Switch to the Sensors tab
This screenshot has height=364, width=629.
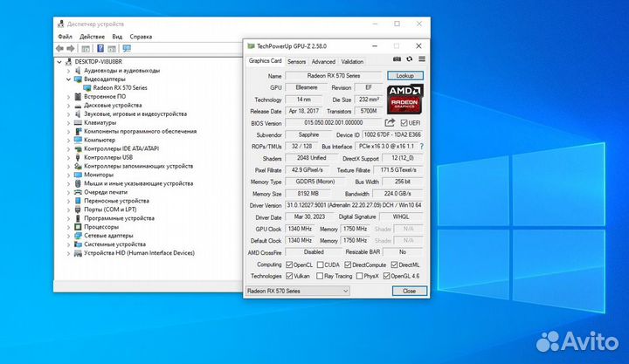coord(296,62)
